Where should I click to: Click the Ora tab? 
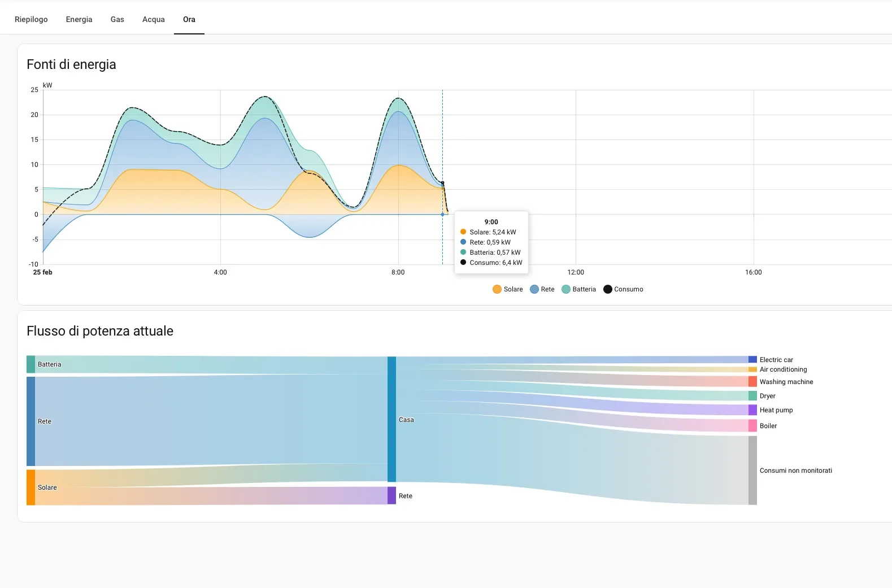189,19
